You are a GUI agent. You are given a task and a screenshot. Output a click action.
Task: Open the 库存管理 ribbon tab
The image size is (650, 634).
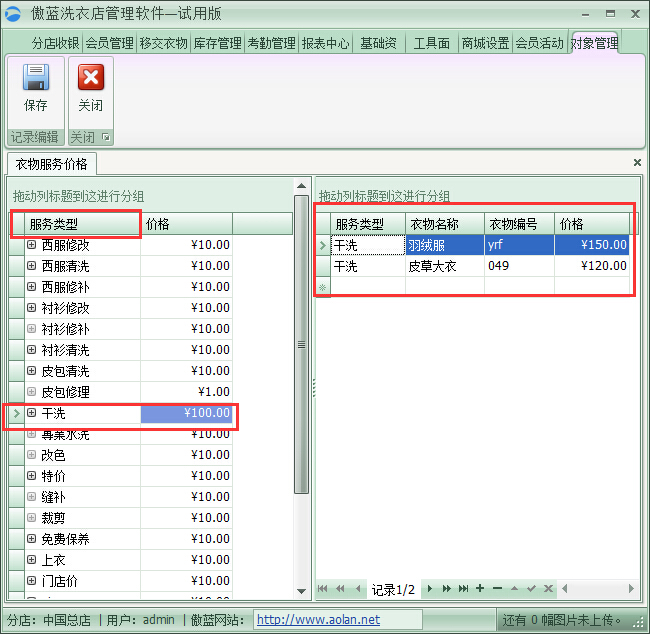click(217, 43)
